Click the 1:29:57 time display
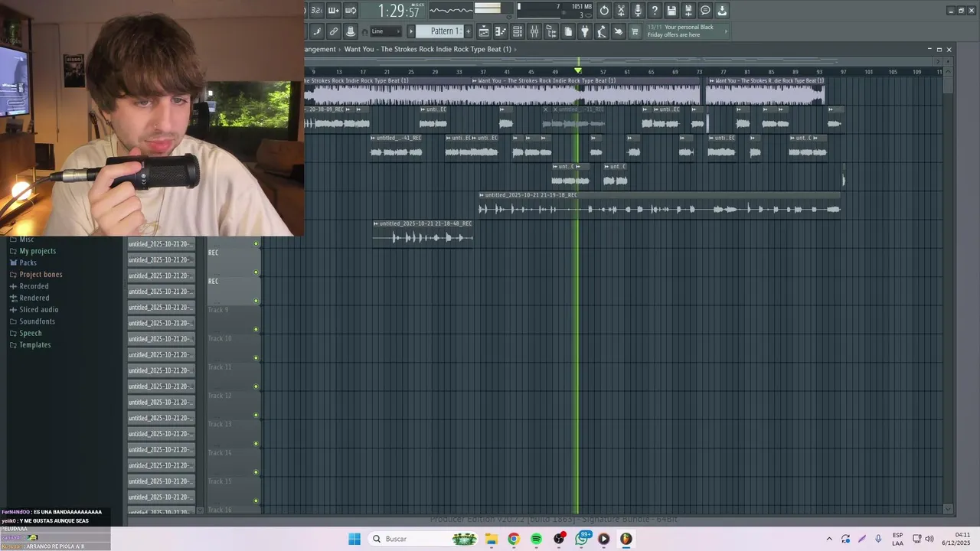980x551 pixels. pyautogui.click(x=398, y=11)
